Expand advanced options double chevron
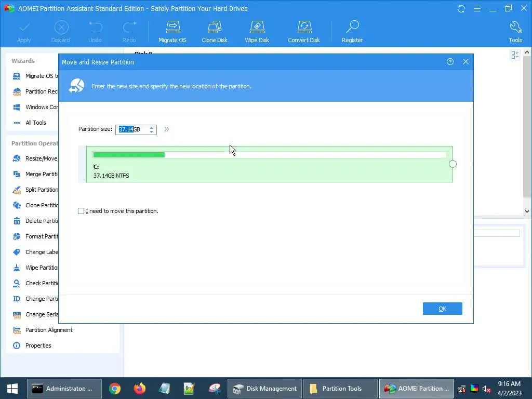This screenshot has width=532, height=399. pos(167,129)
